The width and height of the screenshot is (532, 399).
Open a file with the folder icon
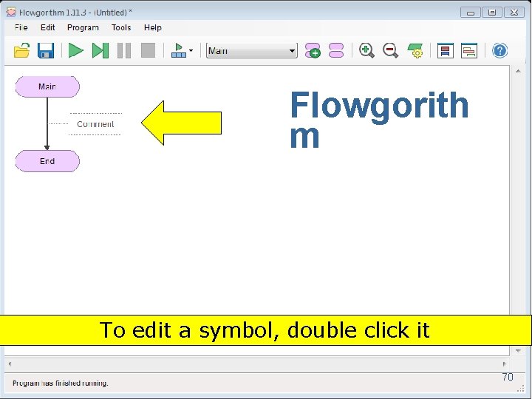pyautogui.click(x=21, y=50)
